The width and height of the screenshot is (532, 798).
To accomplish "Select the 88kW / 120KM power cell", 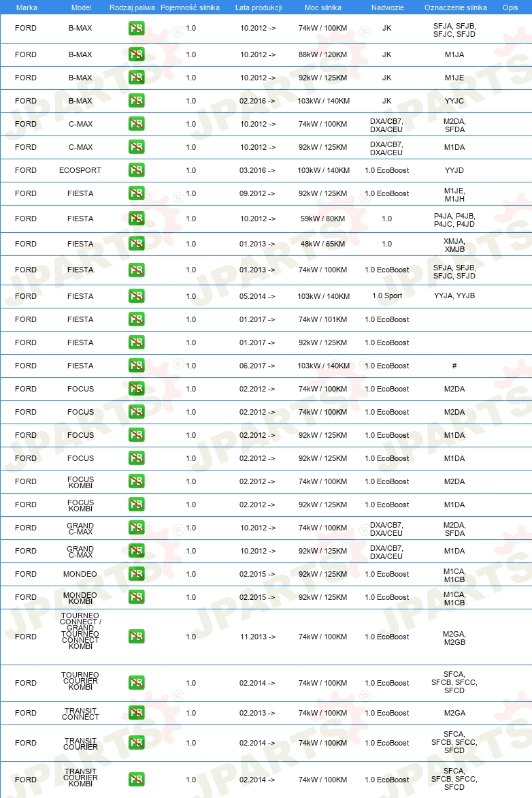I will pyautogui.click(x=323, y=55).
